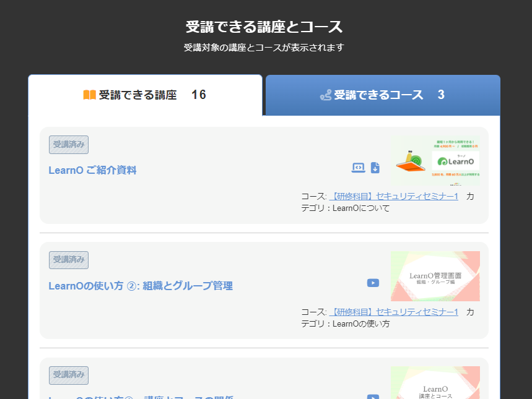Click the lecture count 16
This screenshot has width=532, height=399.
click(x=199, y=95)
